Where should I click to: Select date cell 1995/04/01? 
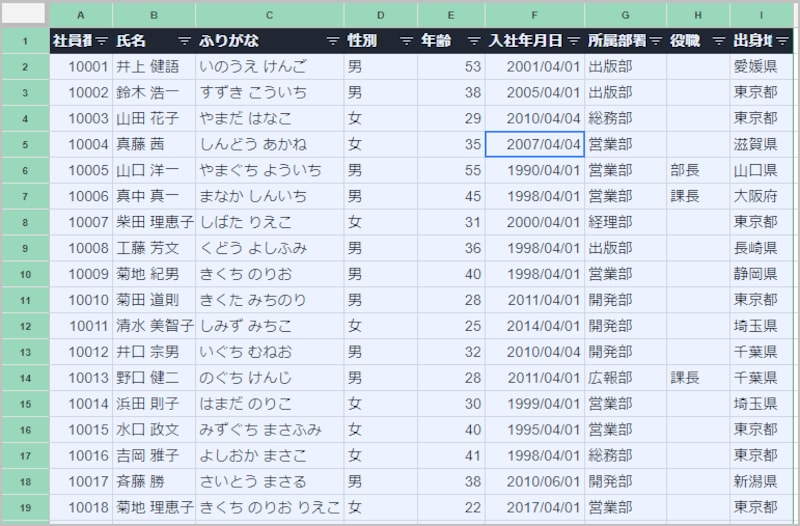535,430
